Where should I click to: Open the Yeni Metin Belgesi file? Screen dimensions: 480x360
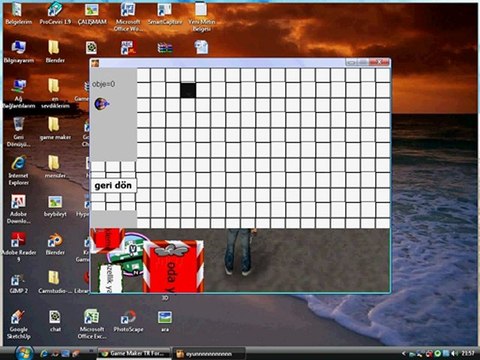click(201, 17)
